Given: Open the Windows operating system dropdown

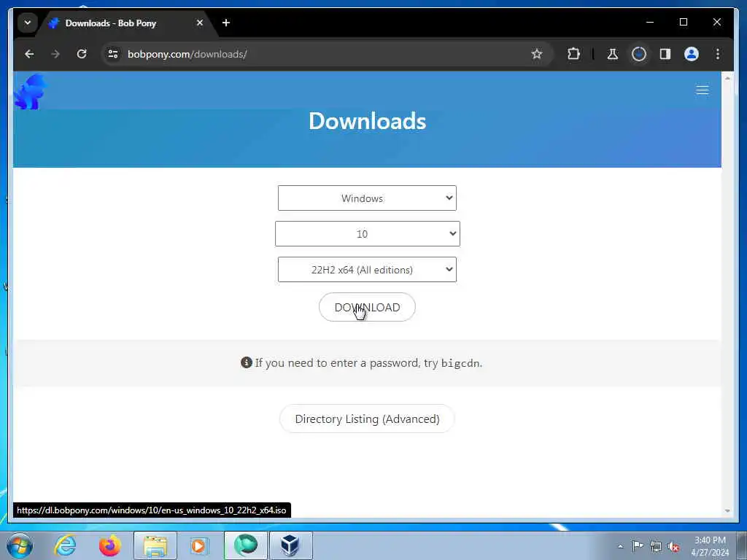Looking at the screenshot, I should [x=367, y=198].
